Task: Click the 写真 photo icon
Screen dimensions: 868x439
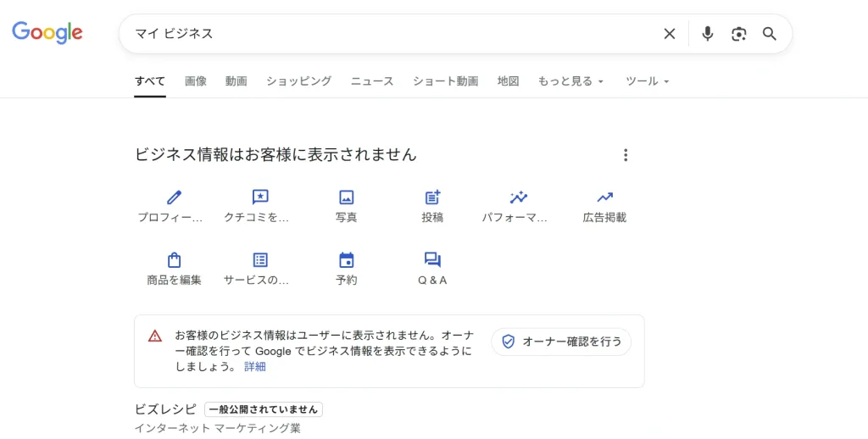Action: tap(346, 197)
